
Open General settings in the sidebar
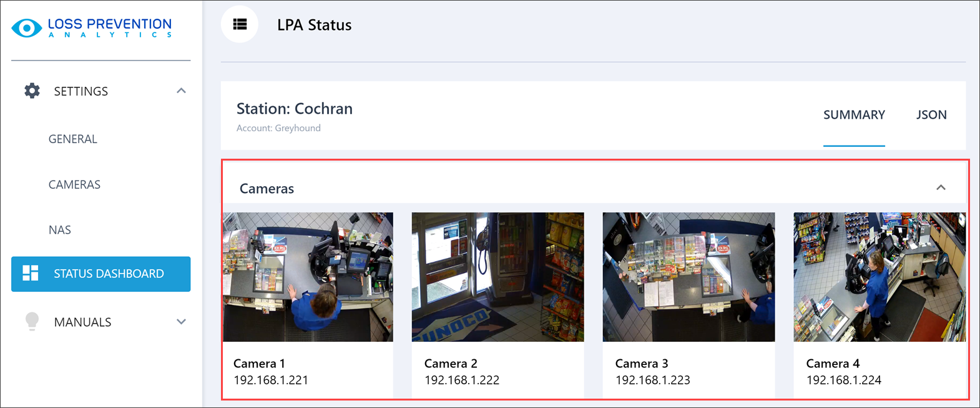click(x=73, y=139)
